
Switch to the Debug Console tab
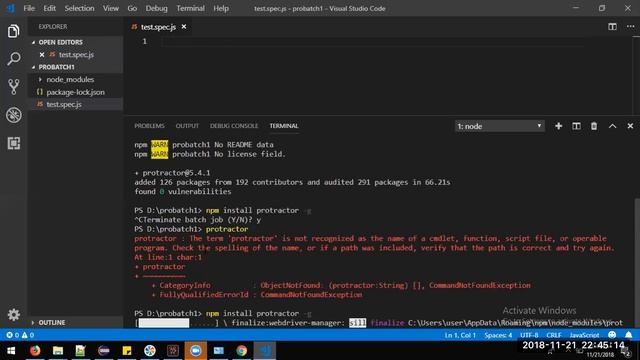coord(234,126)
